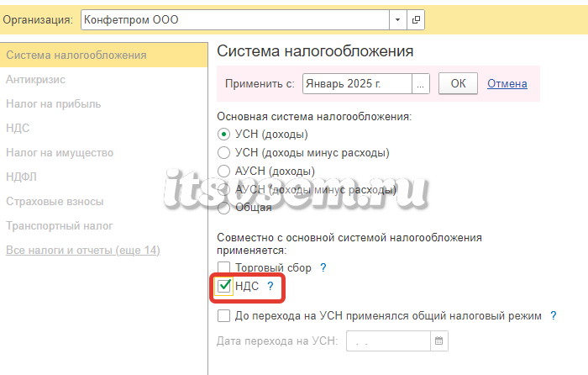Screen dimensions: 588x375
Task: Go to Налог на прибыль section
Action: (x=53, y=104)
